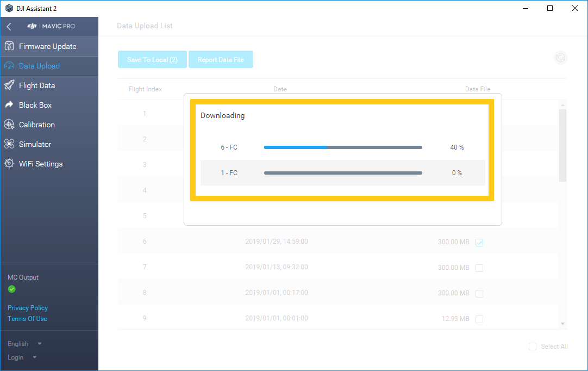The height and width of the screenshot is (371, 588).
Task: Select the 12.93 MB flight 9 checkbox
Action: point(479,319)
